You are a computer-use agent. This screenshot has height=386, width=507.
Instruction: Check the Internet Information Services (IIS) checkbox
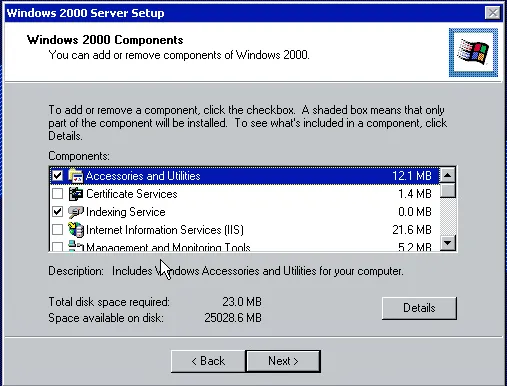click(57, 229)
